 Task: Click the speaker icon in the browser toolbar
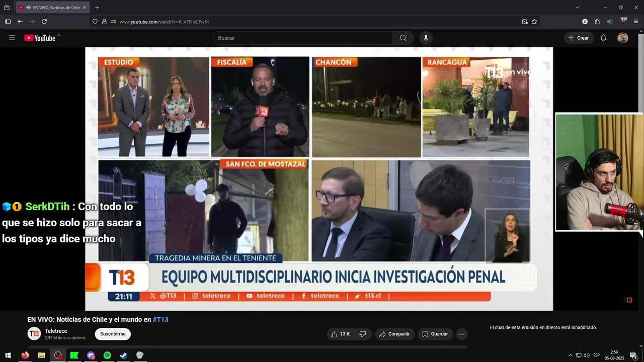610,22
